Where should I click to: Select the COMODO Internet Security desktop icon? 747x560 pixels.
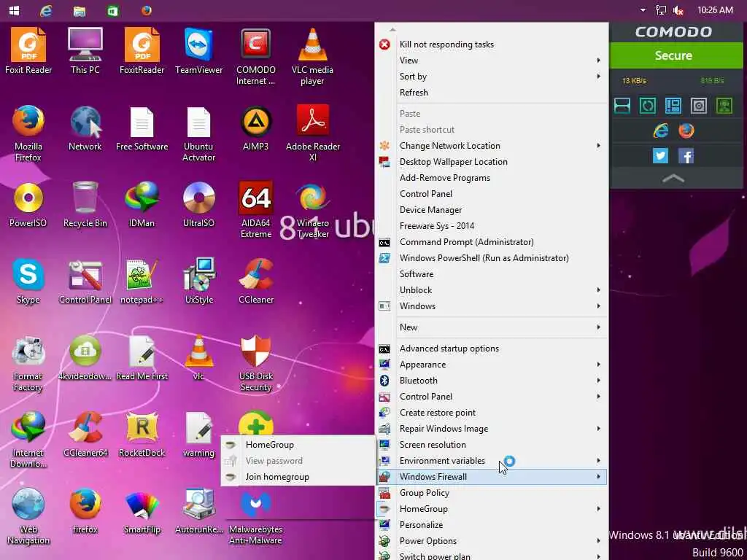tap(256, 56)
